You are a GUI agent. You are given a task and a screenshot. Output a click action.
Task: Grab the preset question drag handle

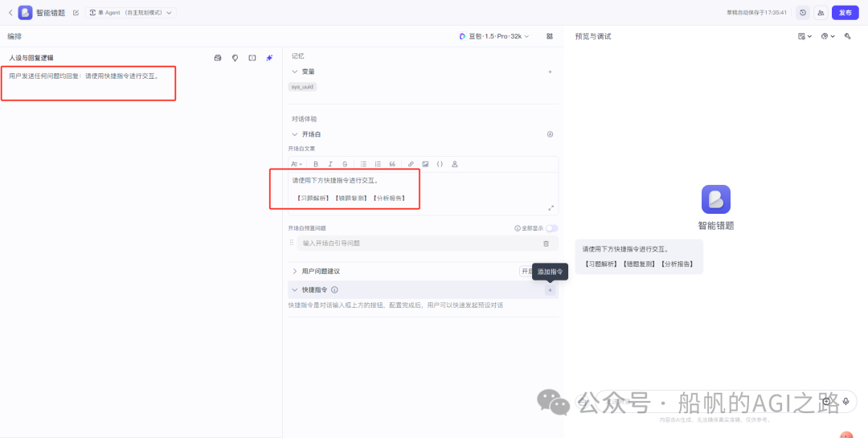click(292, 243)
